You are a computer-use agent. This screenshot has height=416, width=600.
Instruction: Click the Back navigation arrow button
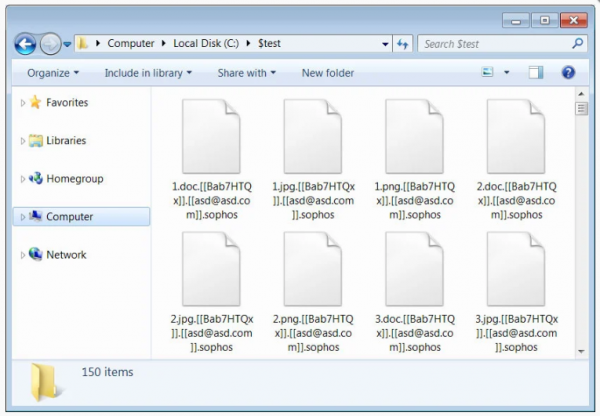tap(26, 44)
